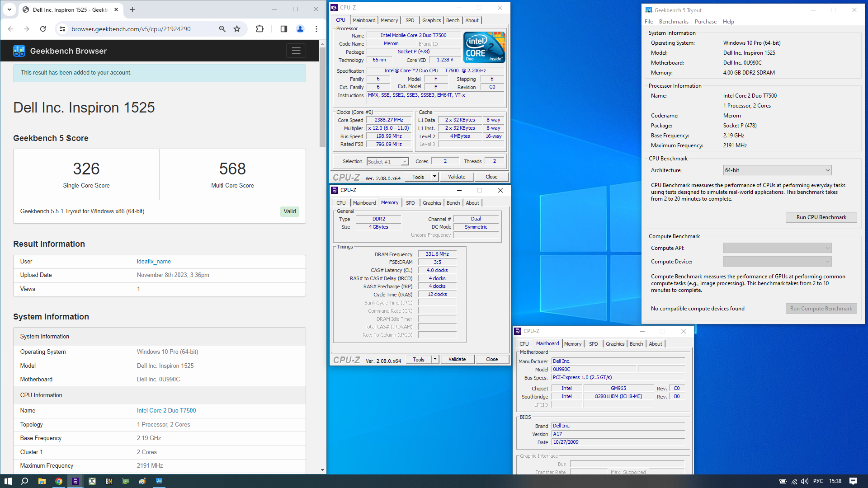Click the Geekbench page vertical scrollbar
The height and width of the screenshot is (488, 868).
coord(322,97)
